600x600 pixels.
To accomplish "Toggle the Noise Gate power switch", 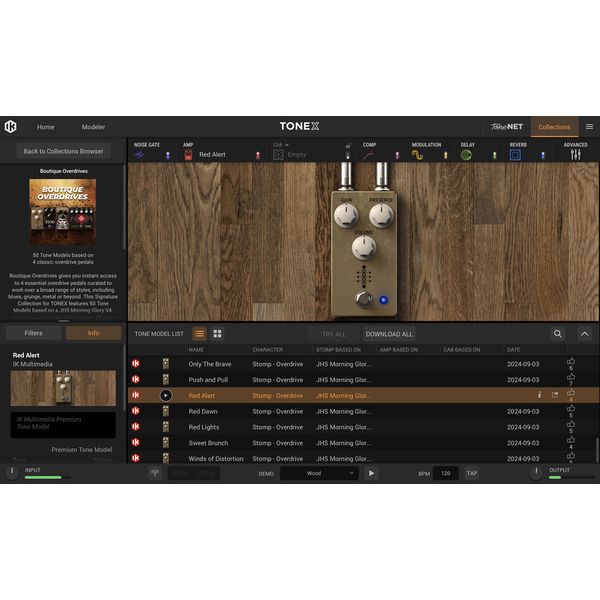I will [168, 155].
